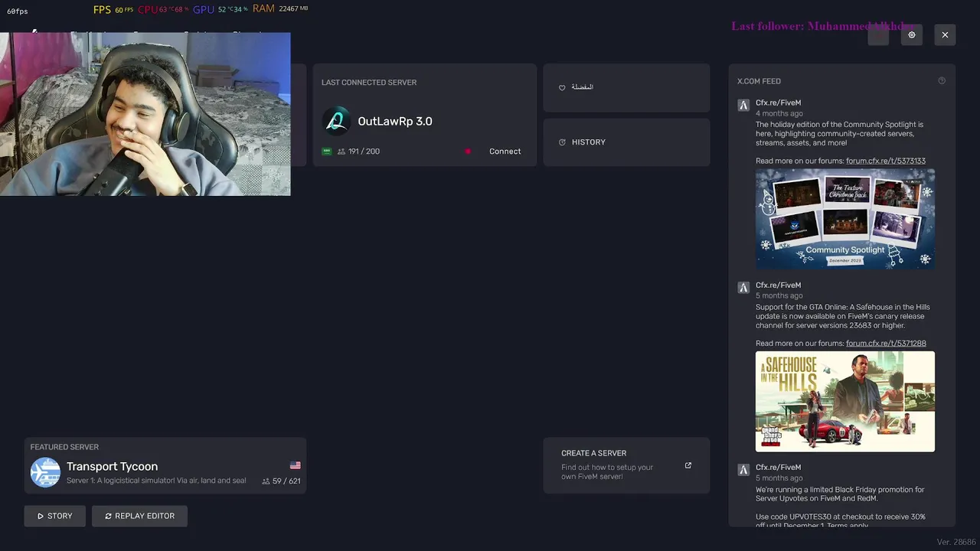Click the '4 months ago' timestamp
This screenshot has height=551, width=980.
779,113
